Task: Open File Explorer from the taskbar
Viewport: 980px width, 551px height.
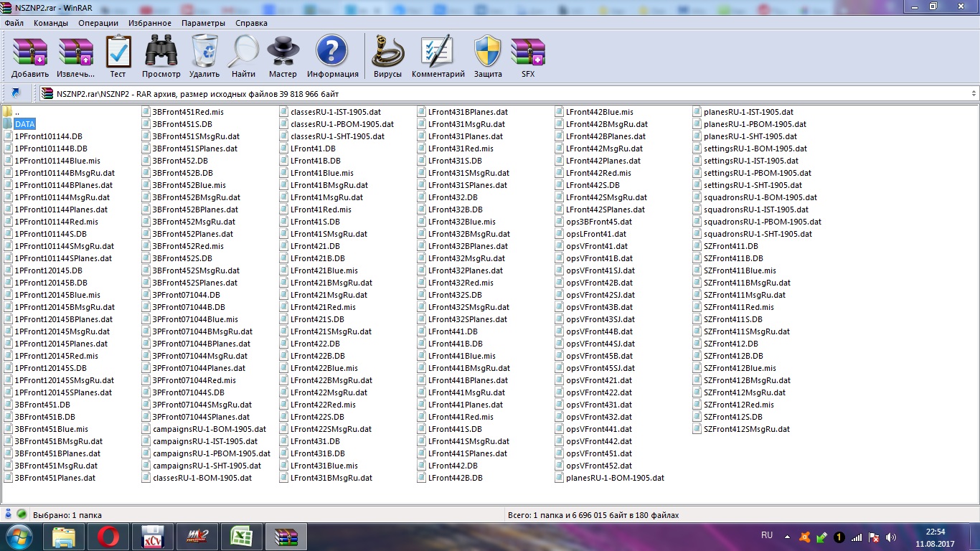Action: 64,537
